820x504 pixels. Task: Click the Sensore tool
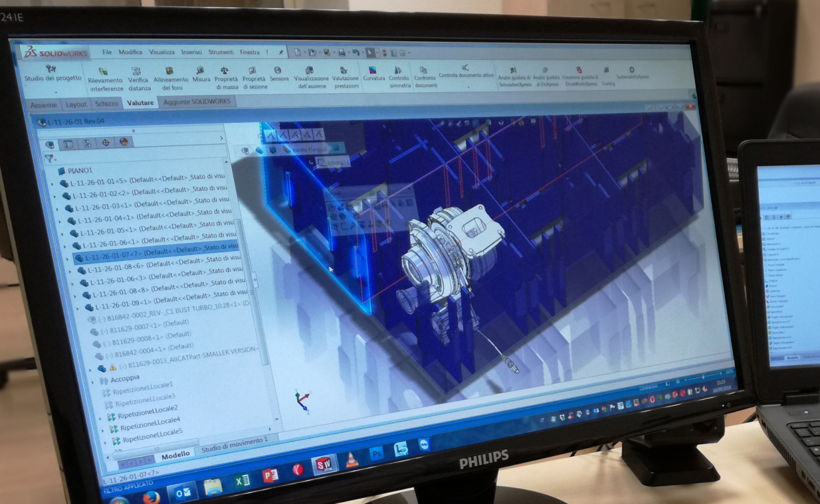coord(279,74)
